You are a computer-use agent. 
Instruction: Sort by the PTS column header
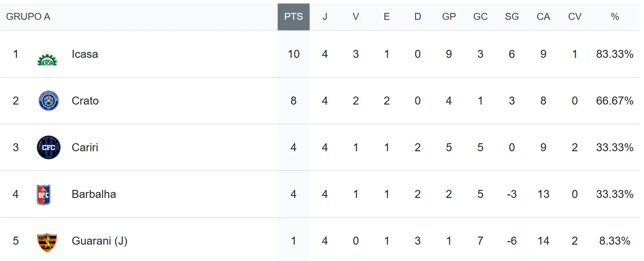(x=293, y=17)
